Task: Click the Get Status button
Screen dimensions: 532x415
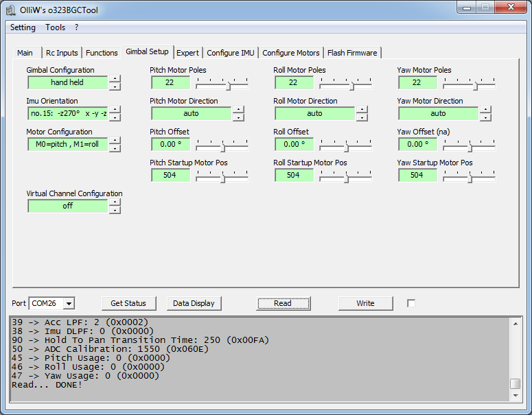Action: (128, 303)
